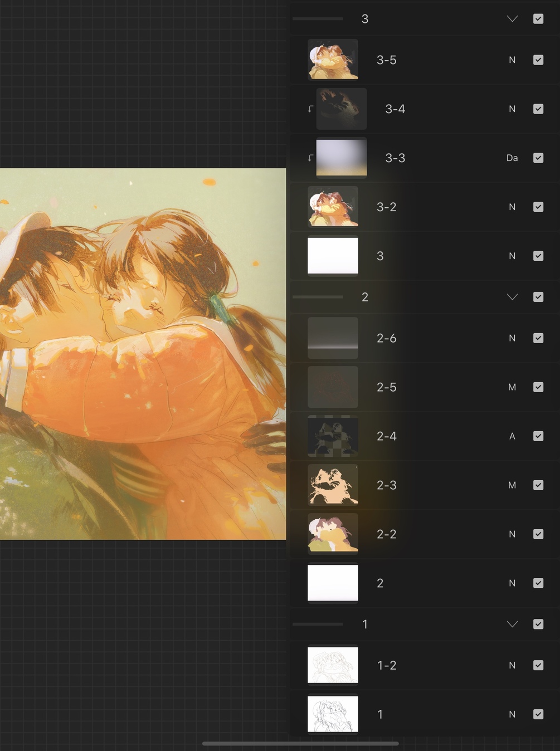The height and width of the screenshot is (751, 560).
Task: Select layer 3-4 dark thumbnail
Action: tap(342, 109)
